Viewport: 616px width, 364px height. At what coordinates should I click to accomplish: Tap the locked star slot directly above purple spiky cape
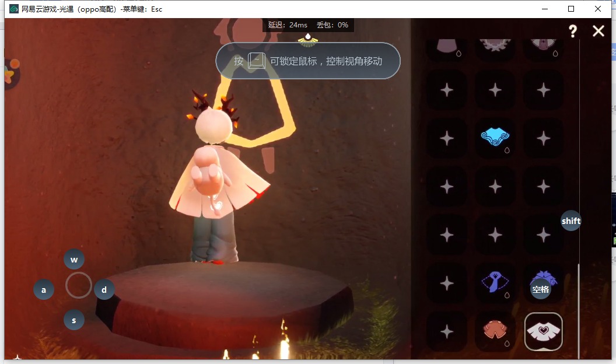543,235
